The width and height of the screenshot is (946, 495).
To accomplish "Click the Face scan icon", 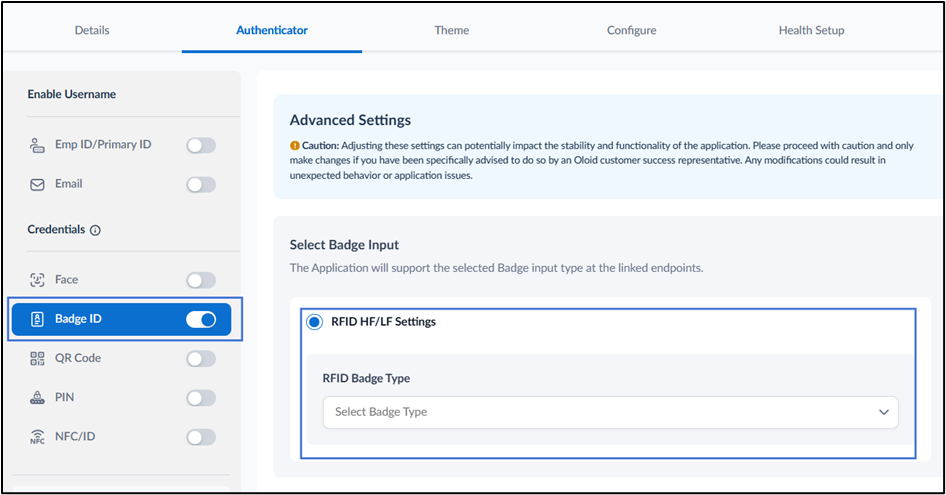I will click(x=37, y=280).
